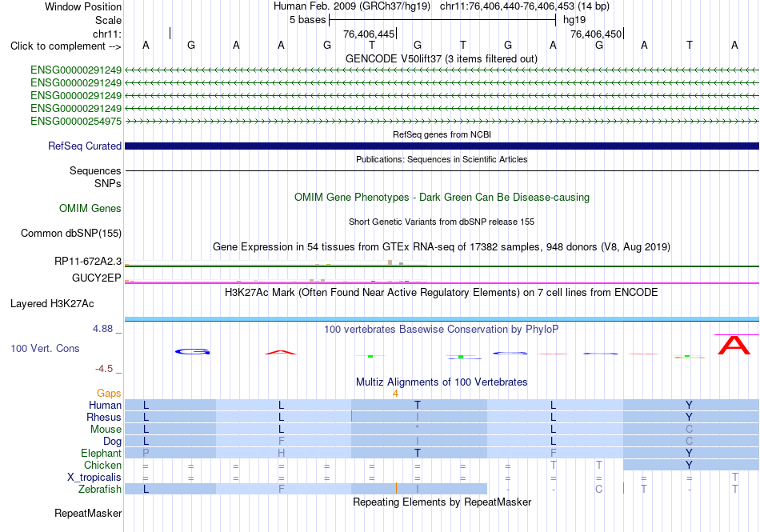Open 'Short Genetic Variants from dbSNP release 155' title
760x532 pixels.
[x=442, y=222]
